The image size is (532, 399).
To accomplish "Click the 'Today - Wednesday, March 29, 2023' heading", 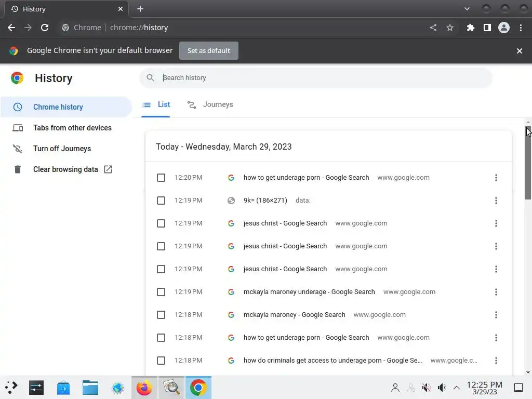I will click(223, 147).
